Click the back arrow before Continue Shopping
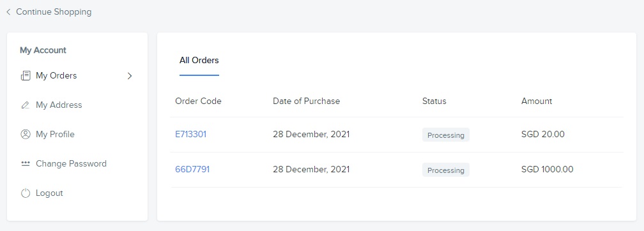The image size is (644, 231). [8, 12]
